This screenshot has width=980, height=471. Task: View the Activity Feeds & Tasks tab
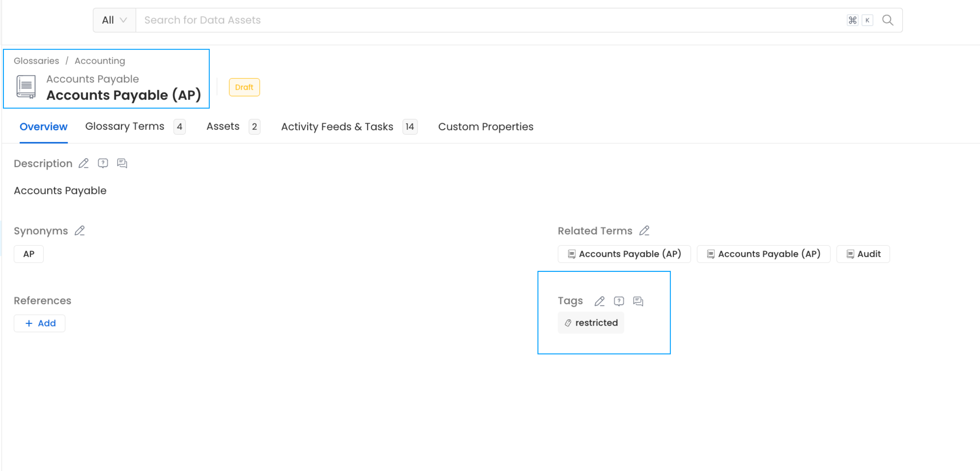click(x=337, y=126)
